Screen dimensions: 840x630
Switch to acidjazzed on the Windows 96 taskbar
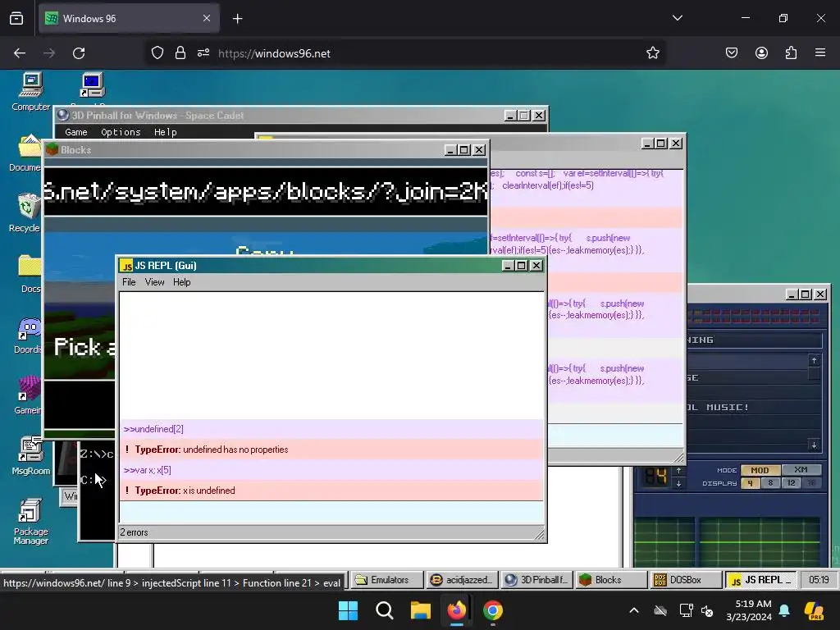pos(463,580)
